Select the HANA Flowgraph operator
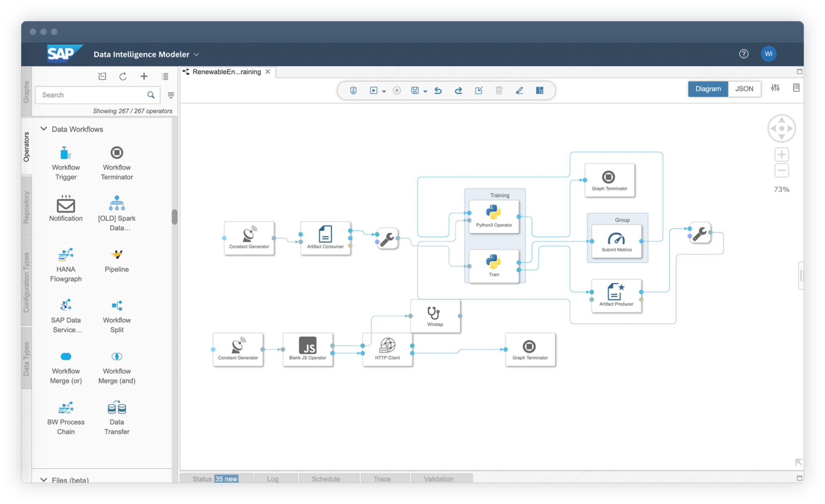 65,255
